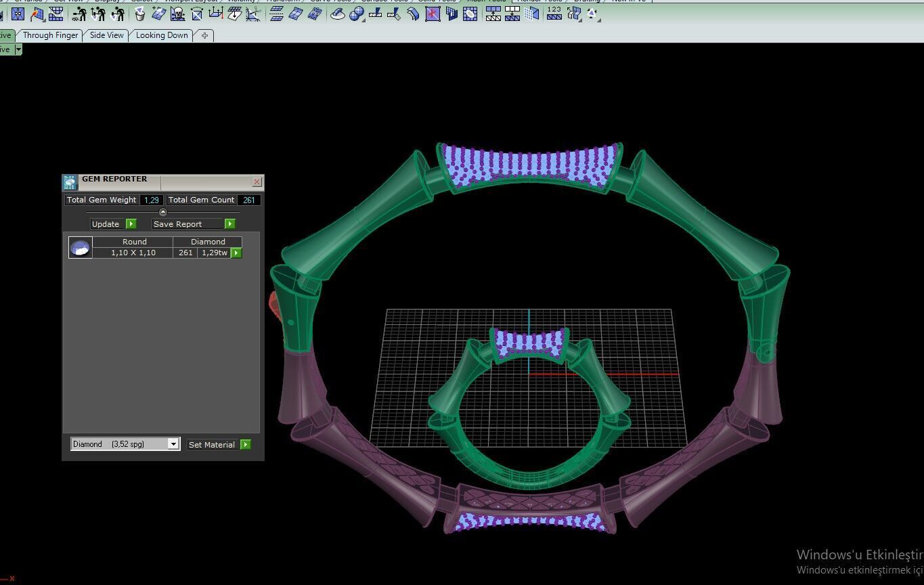Click the split mesh with dashed line icon
This screenshot has height=585, width=924.
pyautogui.click(x=276, y=14)
